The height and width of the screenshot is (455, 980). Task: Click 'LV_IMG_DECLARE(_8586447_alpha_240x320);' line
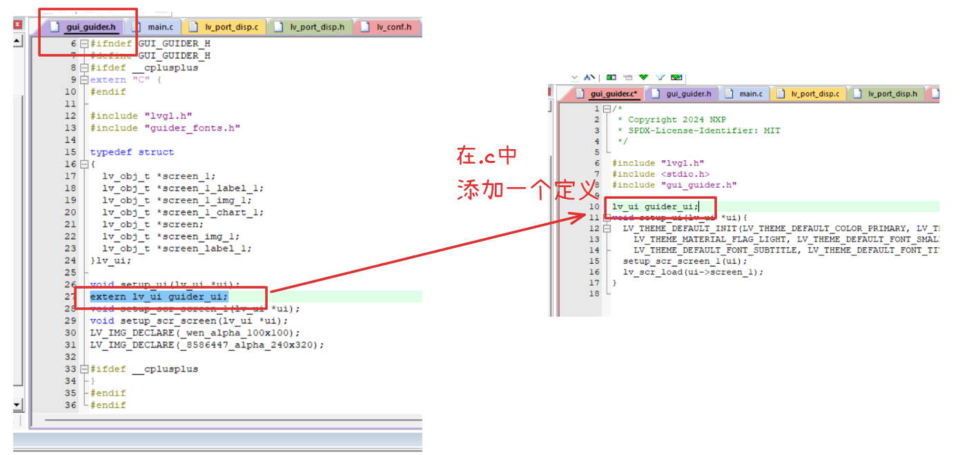click(208, 345)
